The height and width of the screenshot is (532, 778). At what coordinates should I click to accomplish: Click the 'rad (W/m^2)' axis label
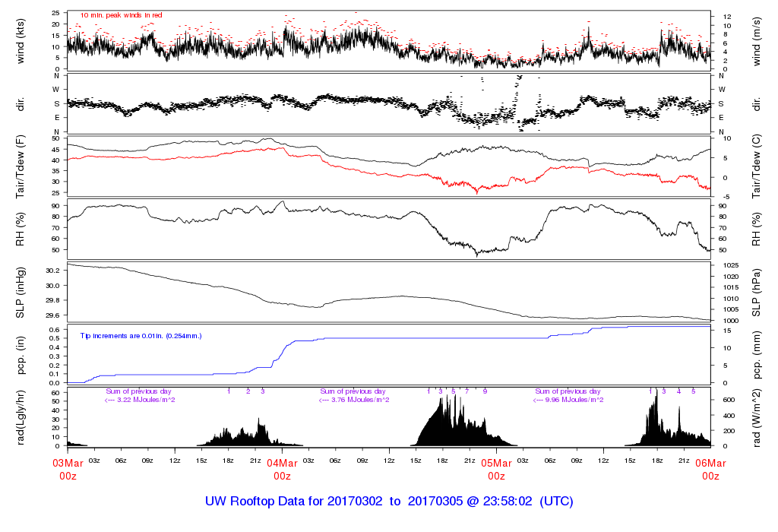click(x=756, y=418)
